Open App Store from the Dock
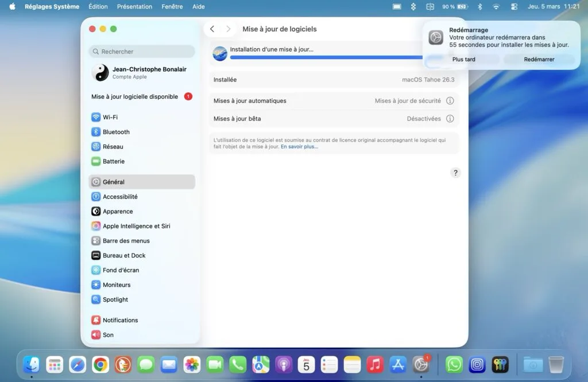Screen dimensions: 588x382 398,364
